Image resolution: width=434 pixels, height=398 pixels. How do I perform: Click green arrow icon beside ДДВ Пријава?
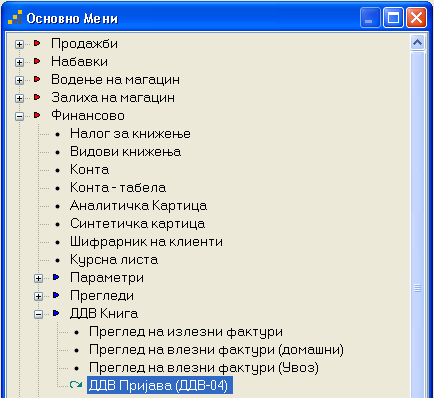[76, 385]
